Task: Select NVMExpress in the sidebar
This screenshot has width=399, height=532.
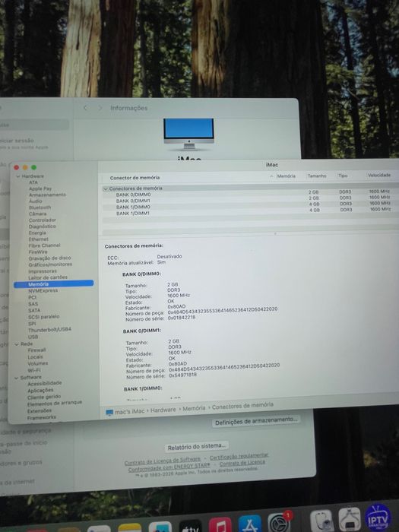Action: coord(43,291)
